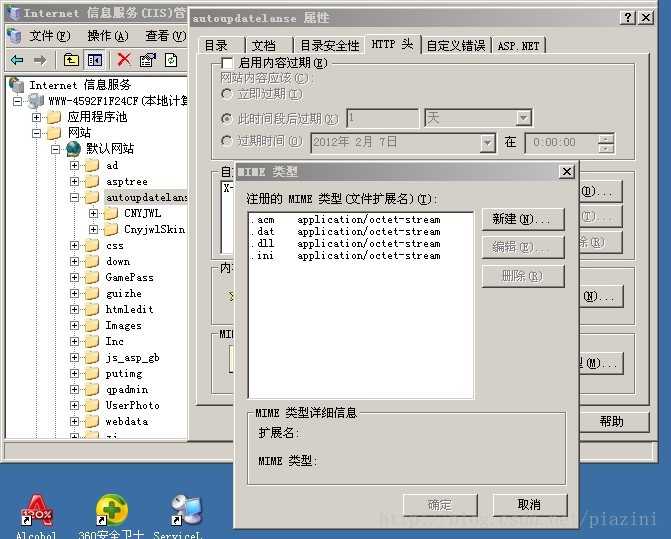This screenshot has width=671, height=539.
Task: Click the 删除(R) button in MIME dialog
Action: [x=523, y=276]
